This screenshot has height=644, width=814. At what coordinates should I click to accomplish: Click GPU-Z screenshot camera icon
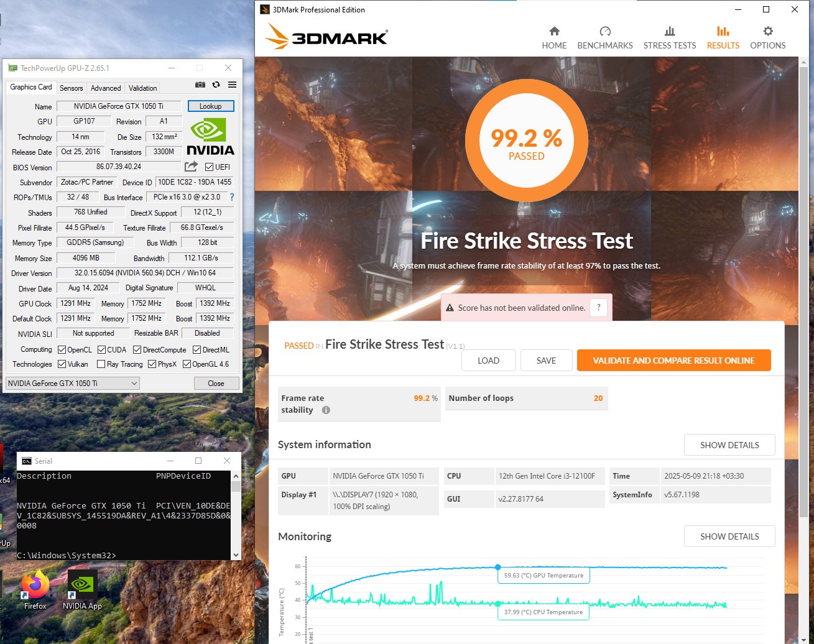coord(200,85)
